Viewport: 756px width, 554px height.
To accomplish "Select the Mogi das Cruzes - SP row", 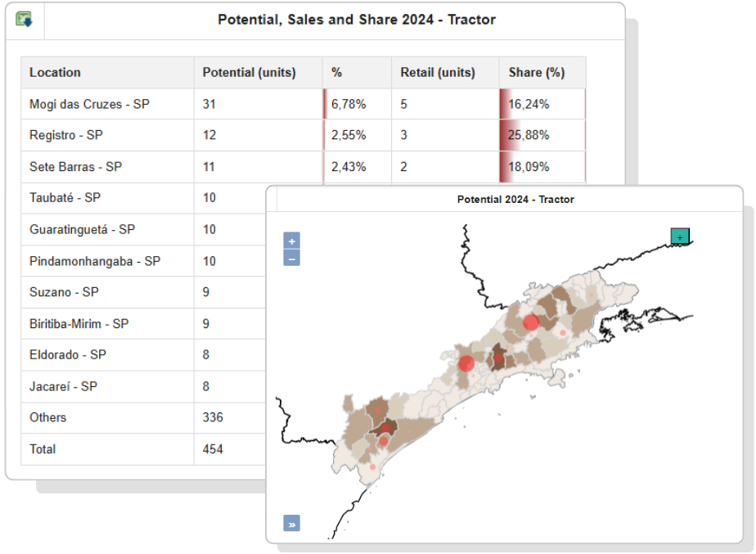I will (x=89, y=104).
